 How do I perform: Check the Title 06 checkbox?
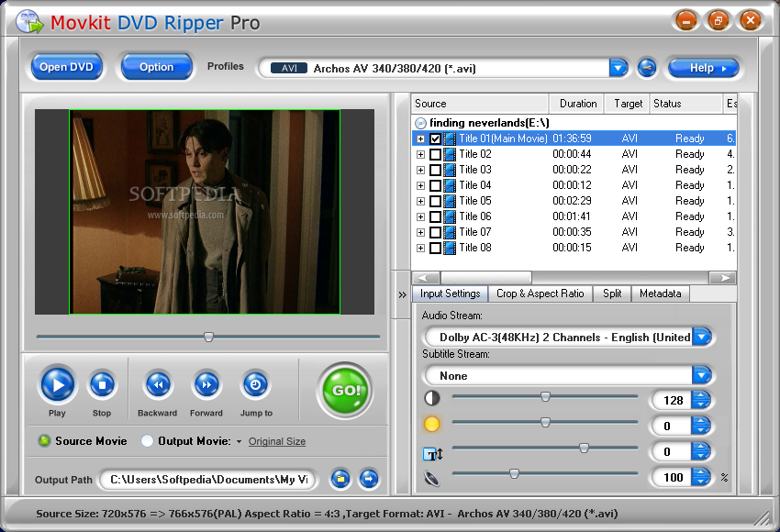[435, 216]
